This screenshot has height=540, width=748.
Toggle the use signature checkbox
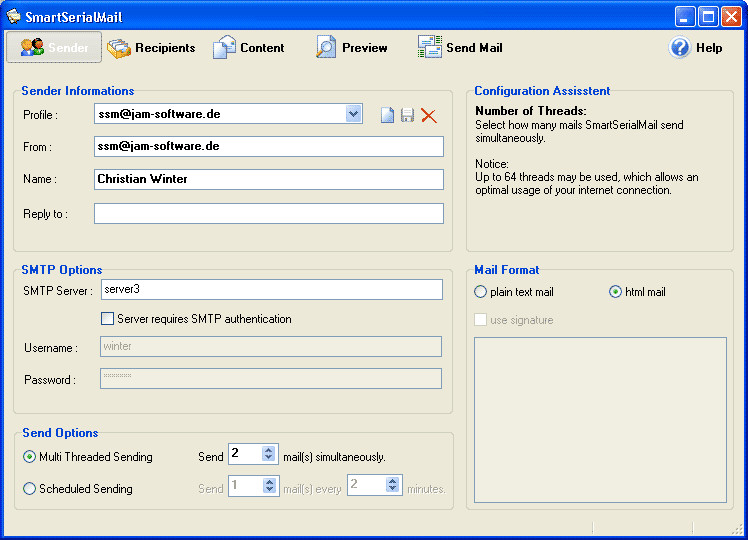tap(480, 320)
